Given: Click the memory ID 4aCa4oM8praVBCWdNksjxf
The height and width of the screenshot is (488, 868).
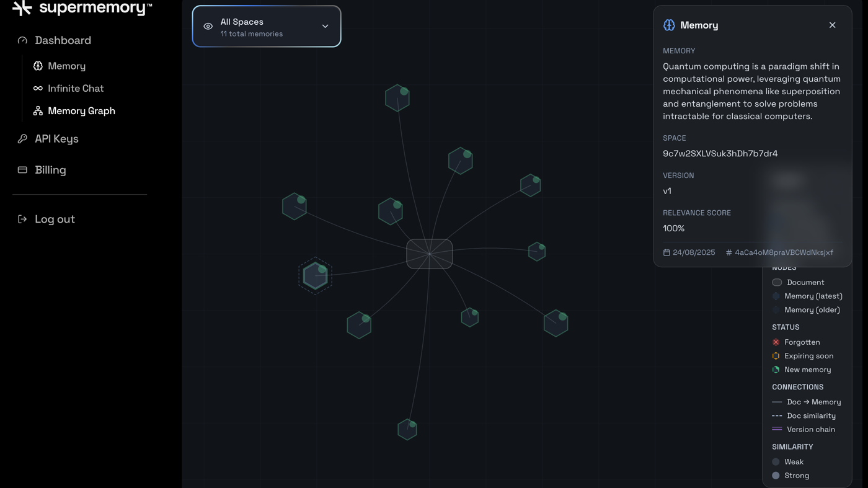Looking at the screenshot, I should tap(784, 252).
